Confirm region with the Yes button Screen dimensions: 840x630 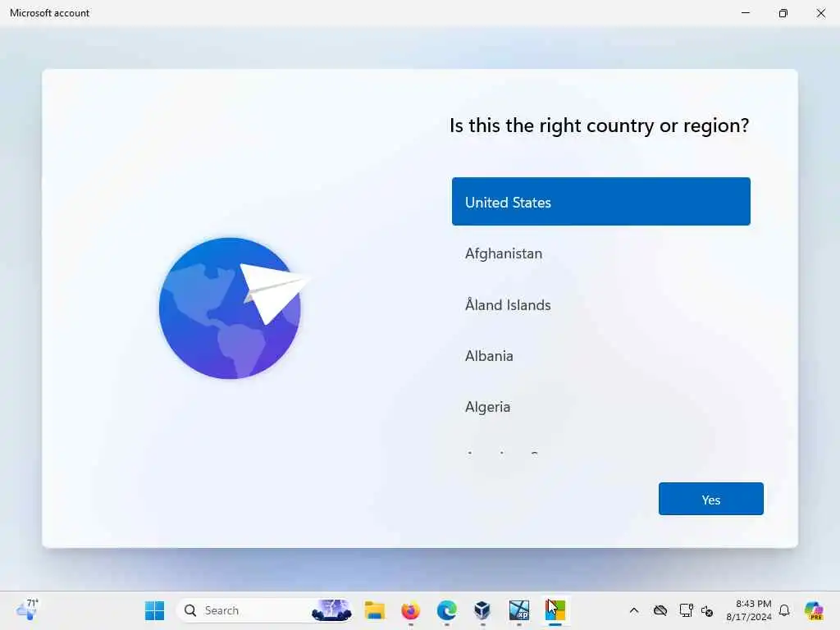tap(710, 499)
